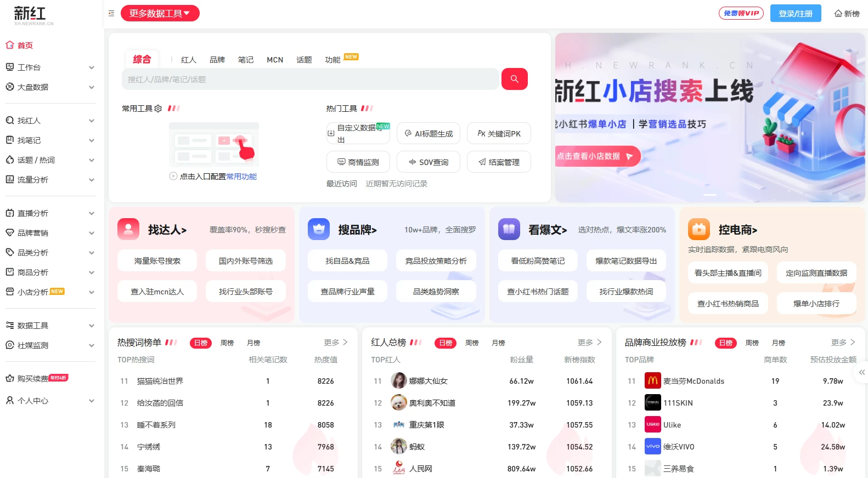Switch to the 话题 search tab
Screen dimensions: 868x478
[x=304, y=60]
